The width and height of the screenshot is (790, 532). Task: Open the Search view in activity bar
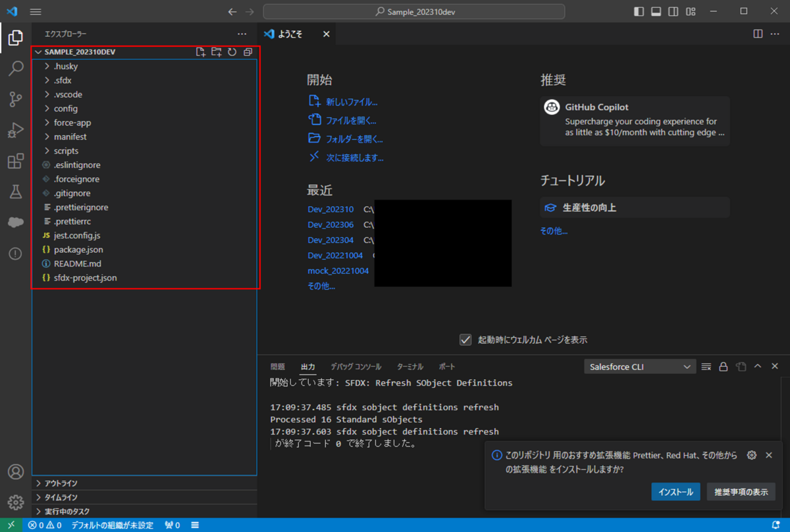tap(16, 68)
